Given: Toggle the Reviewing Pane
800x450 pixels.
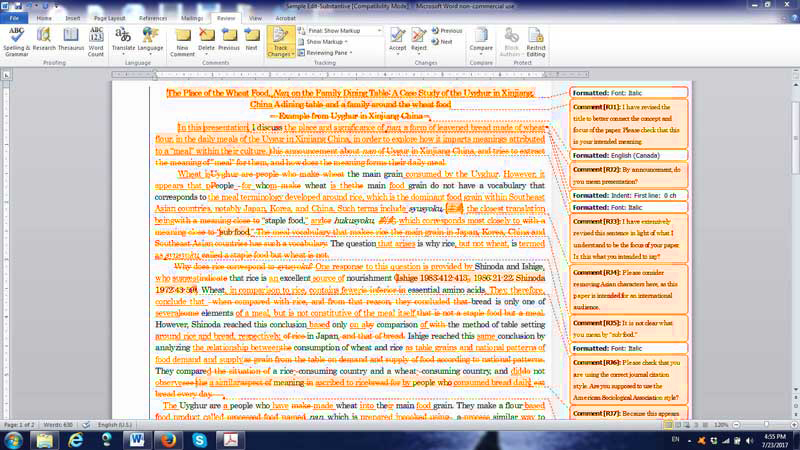Looking at the screenshot, I should [x=326, y=53].
